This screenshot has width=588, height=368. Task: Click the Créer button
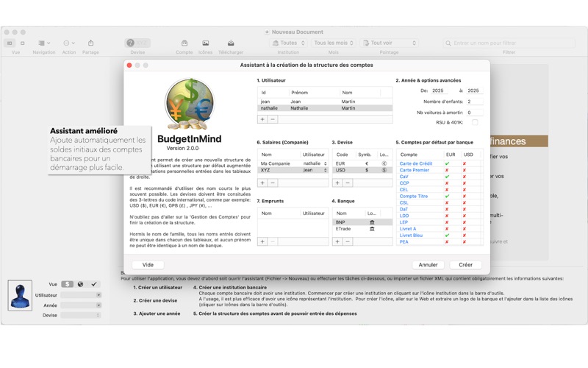[x=465, y=265]
